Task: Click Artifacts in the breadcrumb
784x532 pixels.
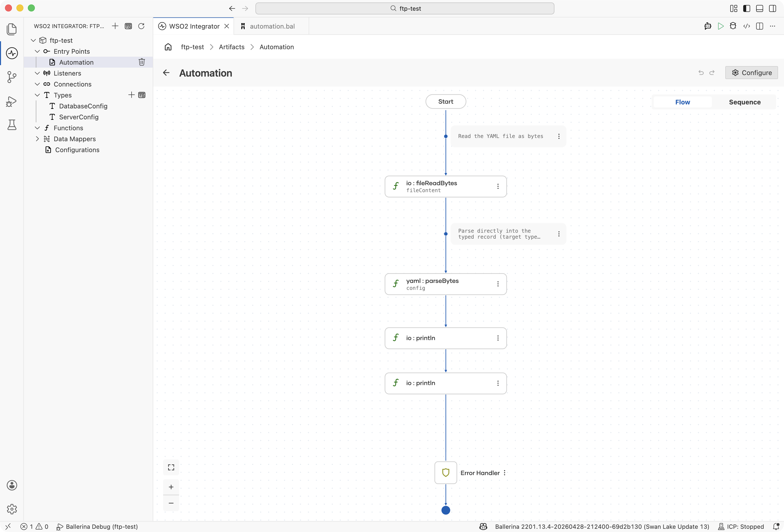Action: tap(231, 47)
